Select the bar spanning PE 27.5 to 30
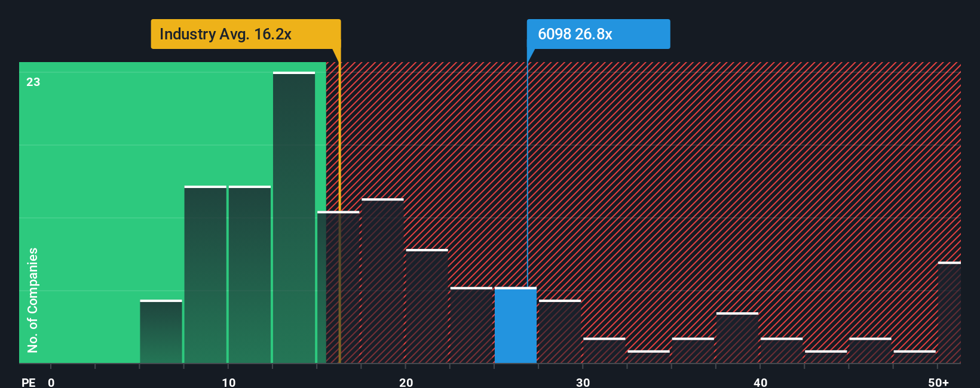980x388 pixels. [560, 331]
